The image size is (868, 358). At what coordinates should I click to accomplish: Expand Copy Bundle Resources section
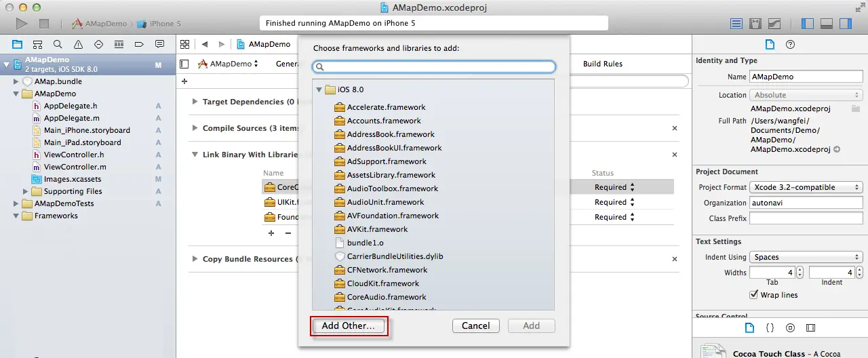click(195, 259)
